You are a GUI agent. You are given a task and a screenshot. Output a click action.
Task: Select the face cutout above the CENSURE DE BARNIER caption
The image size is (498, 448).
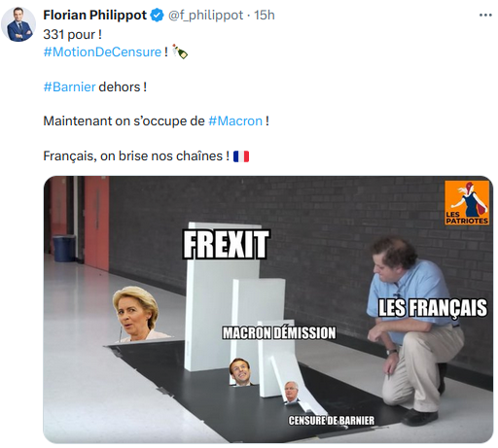[291, 393]
